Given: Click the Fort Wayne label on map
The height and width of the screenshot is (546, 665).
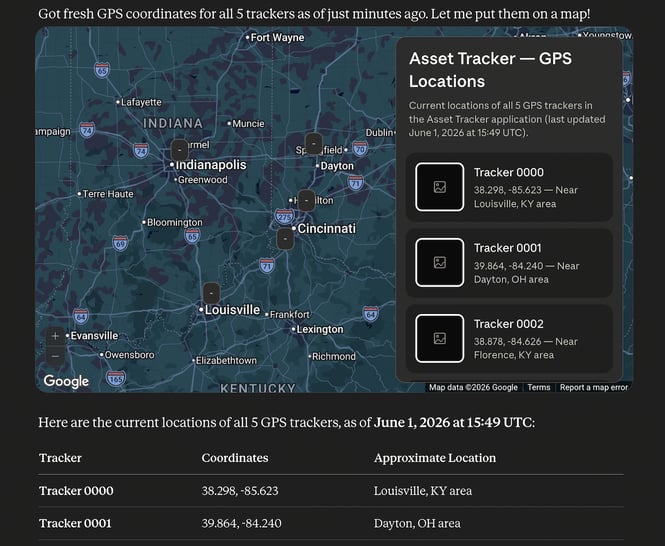Looking at the screenshot, I should (x=277, y=38).
